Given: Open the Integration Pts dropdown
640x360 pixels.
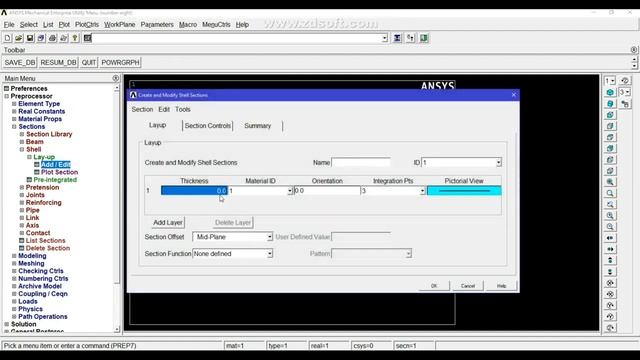Looking at the screenshot, I should coord(422,191).
